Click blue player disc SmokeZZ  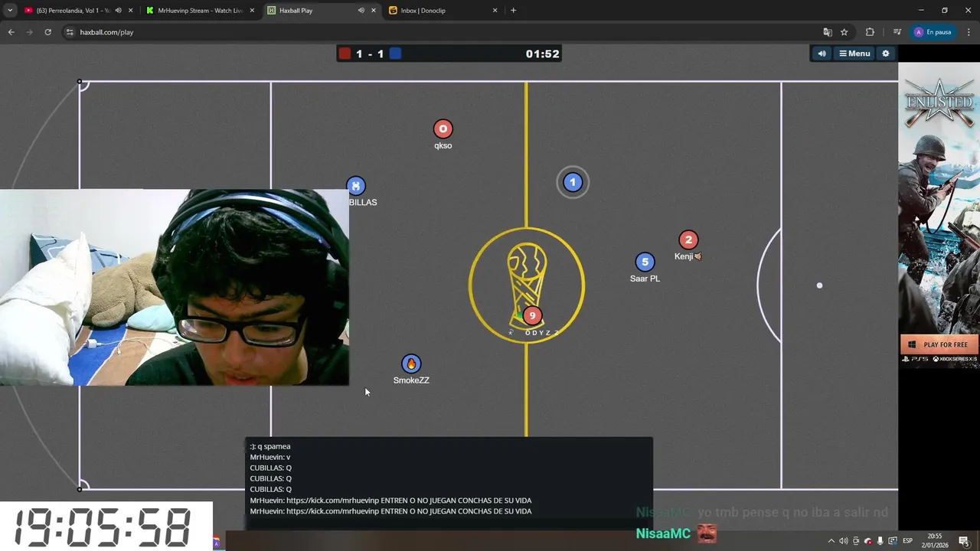point(411,364)
